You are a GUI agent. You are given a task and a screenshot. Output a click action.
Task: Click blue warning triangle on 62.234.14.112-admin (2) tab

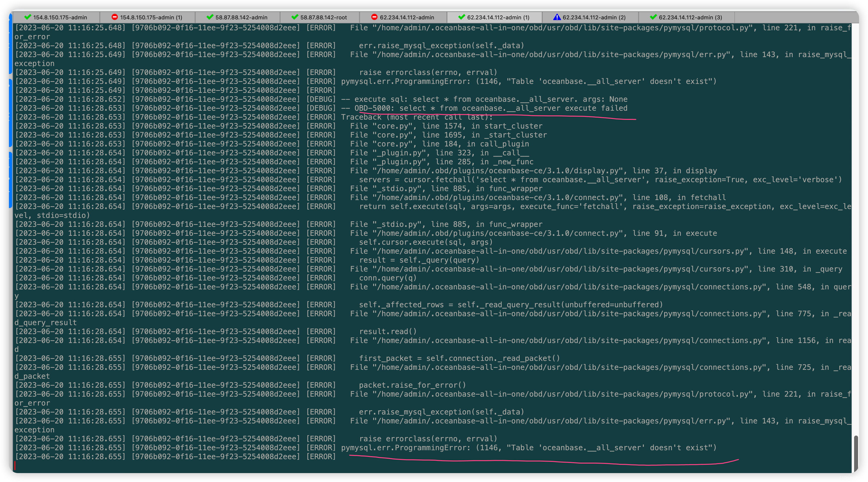pos(557,17)
